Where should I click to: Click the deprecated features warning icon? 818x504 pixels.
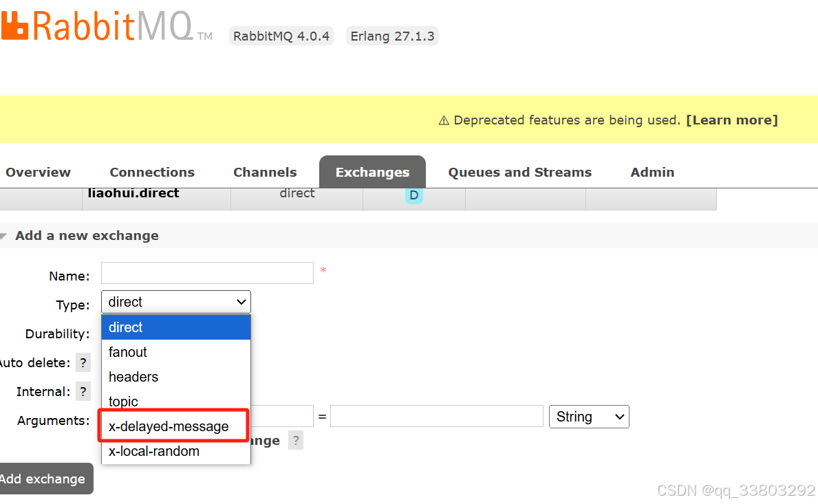(x=444, y=121)
